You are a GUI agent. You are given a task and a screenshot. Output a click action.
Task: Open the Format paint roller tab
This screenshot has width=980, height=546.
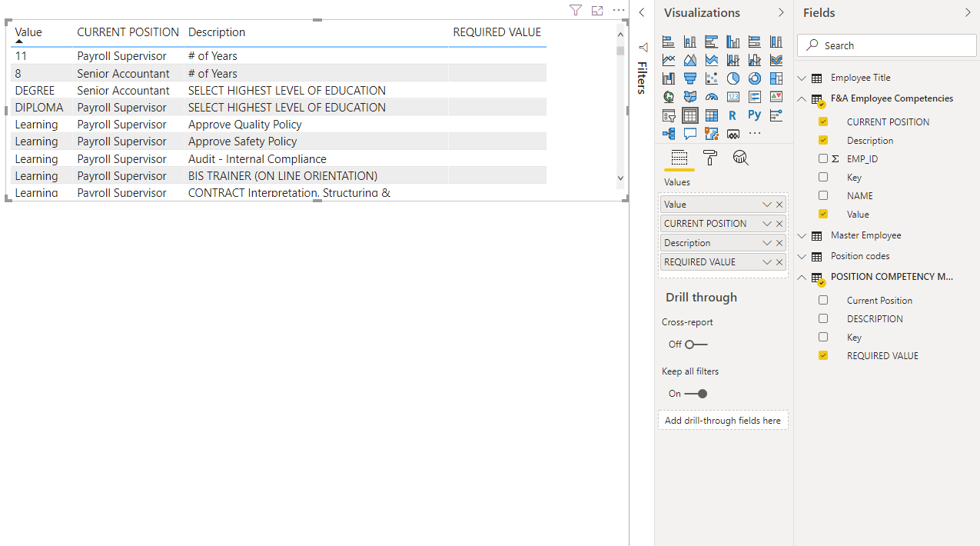pos(710,158)
